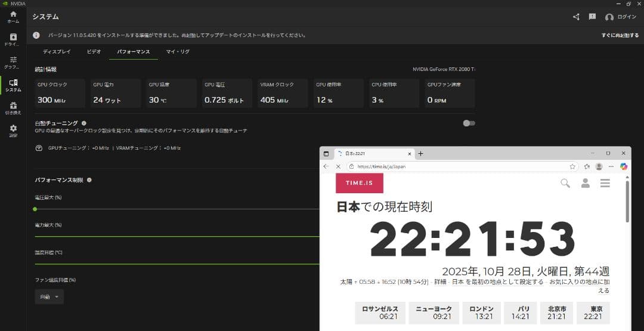Click ロサンゼルス 06:21 city tile

pos(380,313)
